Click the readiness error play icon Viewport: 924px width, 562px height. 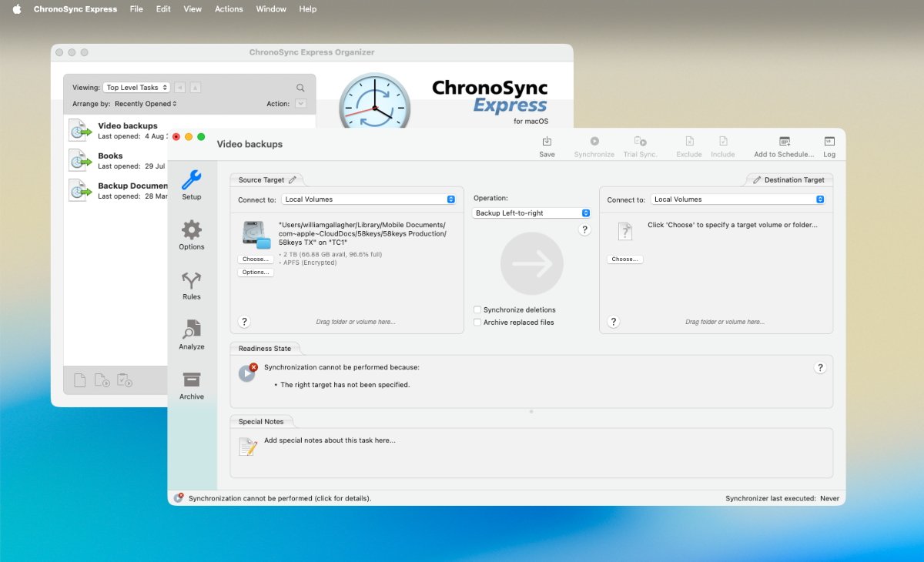pos(247,373)
